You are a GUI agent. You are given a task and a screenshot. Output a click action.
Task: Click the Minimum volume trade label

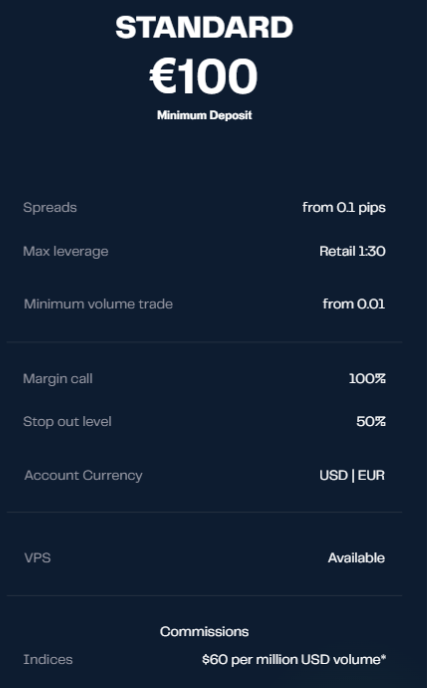pos(98,304)
